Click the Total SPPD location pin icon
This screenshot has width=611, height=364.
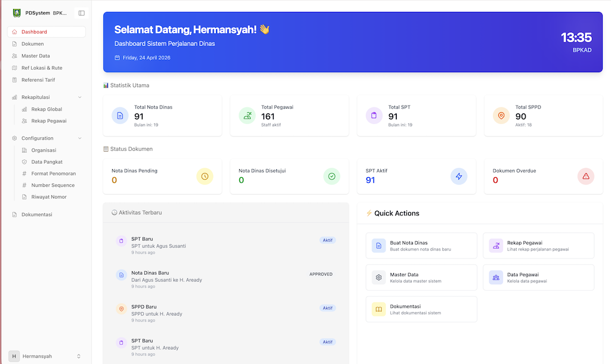501,116
